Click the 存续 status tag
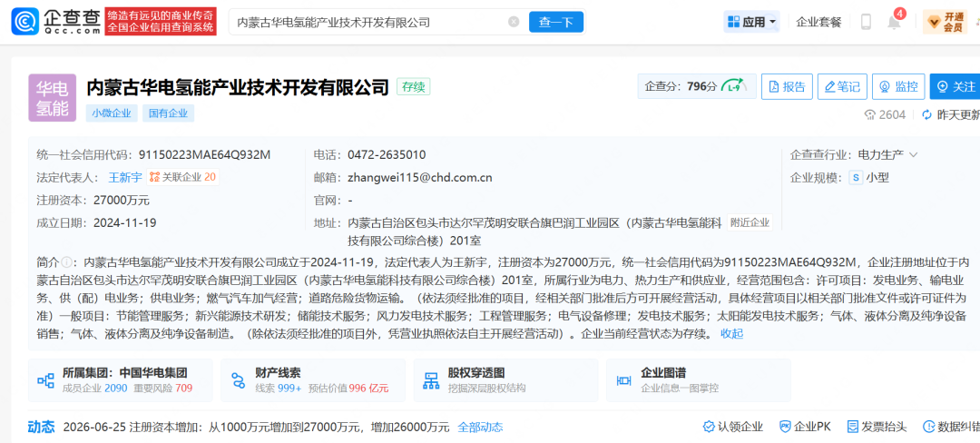Viewport: 980px width, 443px height. pos(413,87)
